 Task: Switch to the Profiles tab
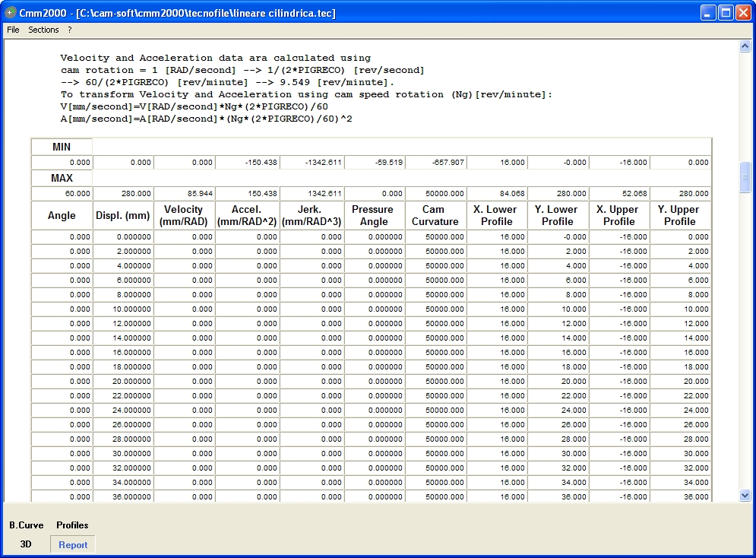[72, 525]
